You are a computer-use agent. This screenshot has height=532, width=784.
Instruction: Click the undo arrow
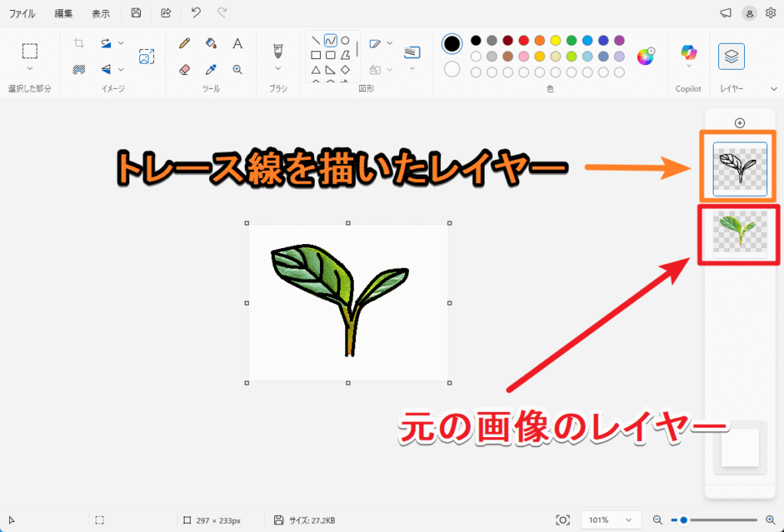[196, 13]
